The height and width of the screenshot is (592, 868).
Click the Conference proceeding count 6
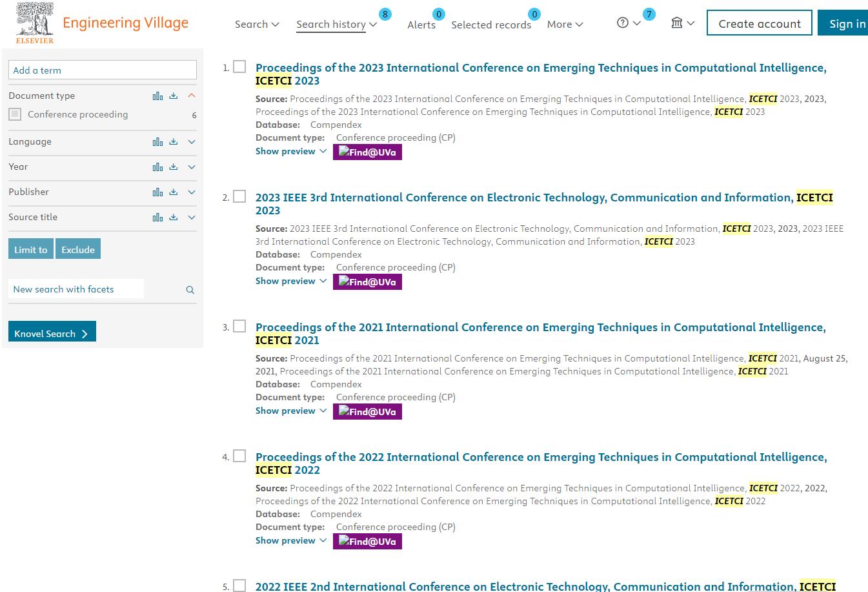(x=194, y=116)
